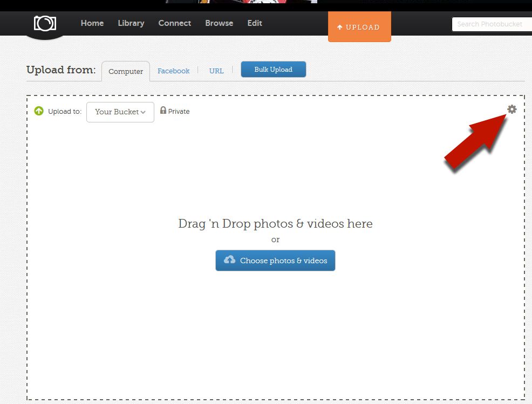This screenshot has width=532, height=404.
Task: Click the green upload arrow icon
Action: coord(39,111)
